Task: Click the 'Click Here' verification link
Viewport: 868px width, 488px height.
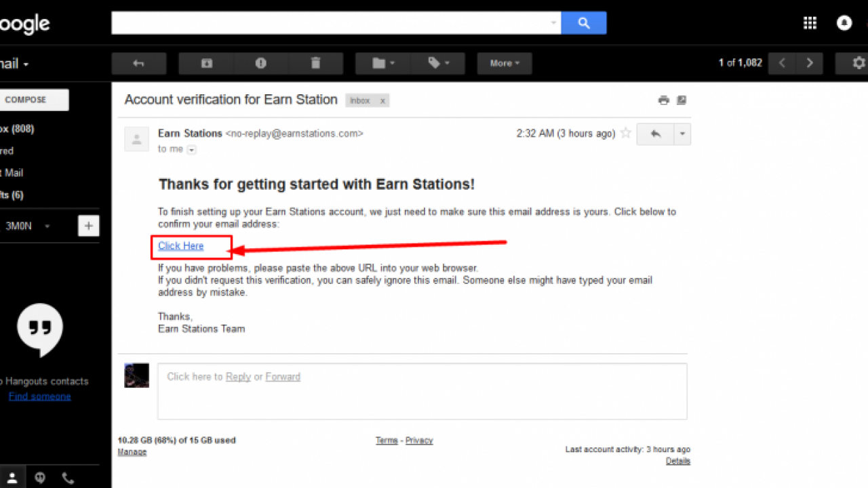Action: coord(181,246)
